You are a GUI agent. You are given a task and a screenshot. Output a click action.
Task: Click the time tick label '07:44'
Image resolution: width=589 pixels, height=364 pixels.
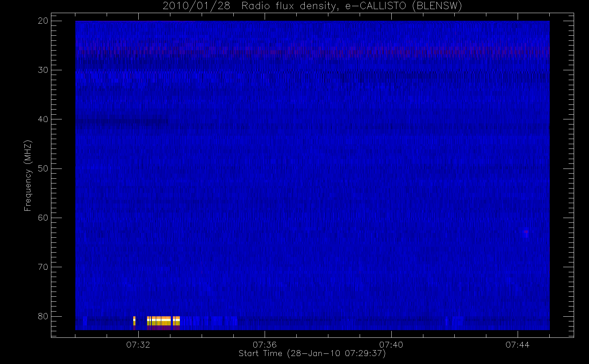tap(517, 345)
